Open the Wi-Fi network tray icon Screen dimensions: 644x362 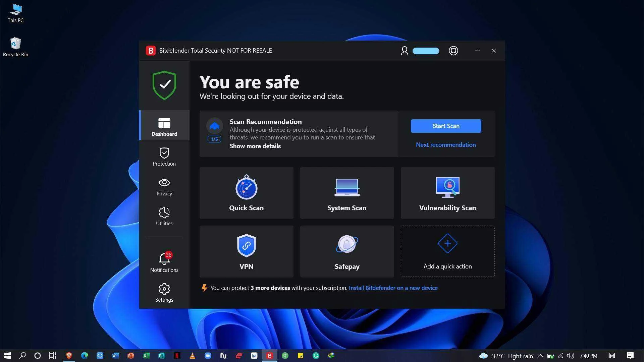pyautogui.click(x=560, y=356)
